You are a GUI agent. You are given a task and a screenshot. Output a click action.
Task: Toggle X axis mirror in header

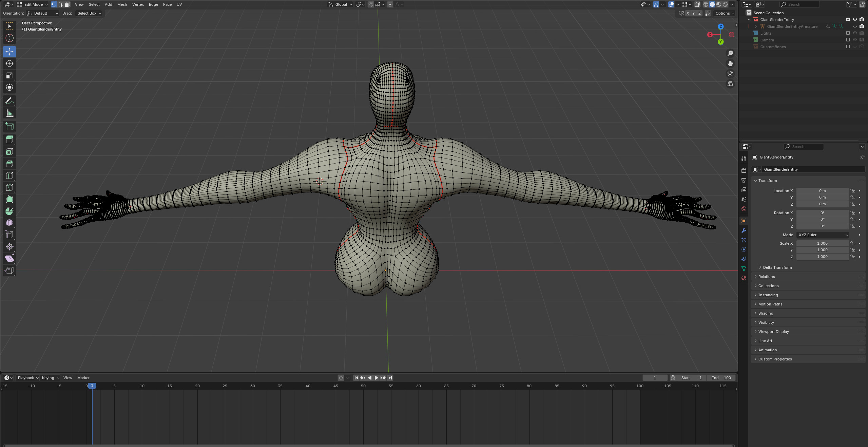[688, 13]
